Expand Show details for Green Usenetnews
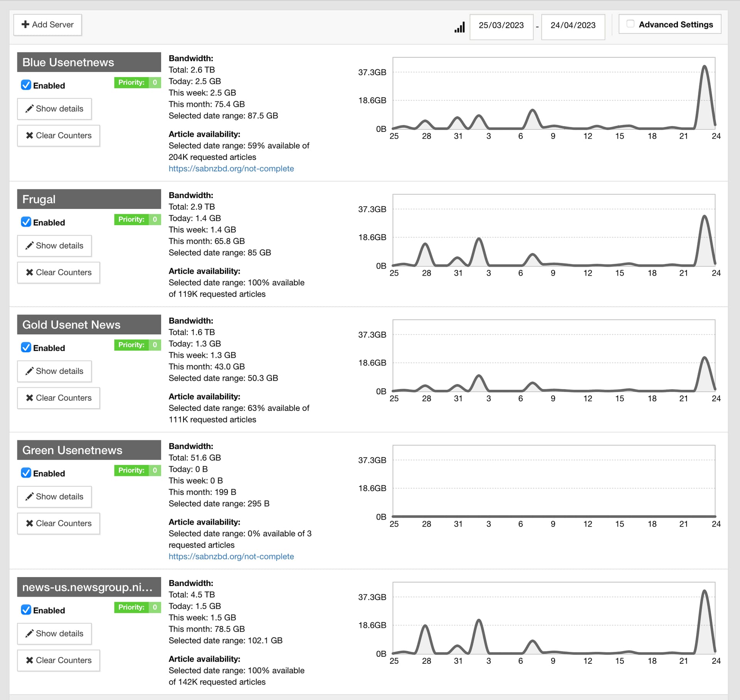740x700 pixels. click(54, 496)
